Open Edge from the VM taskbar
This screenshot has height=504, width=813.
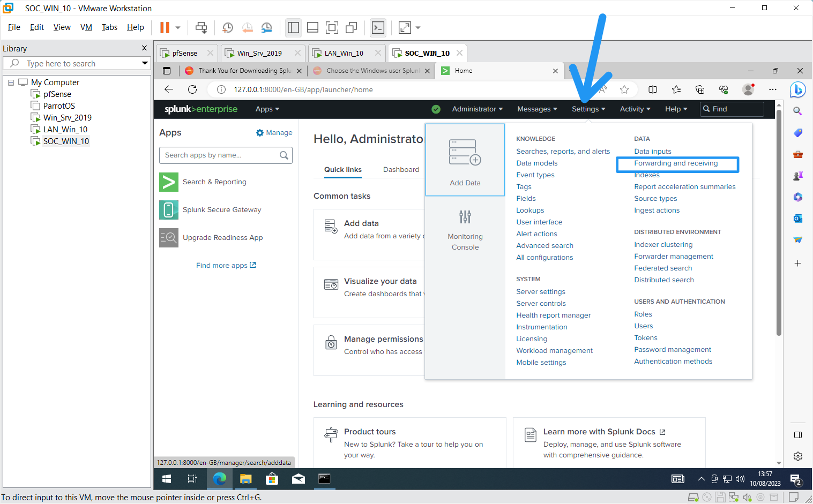219,479
